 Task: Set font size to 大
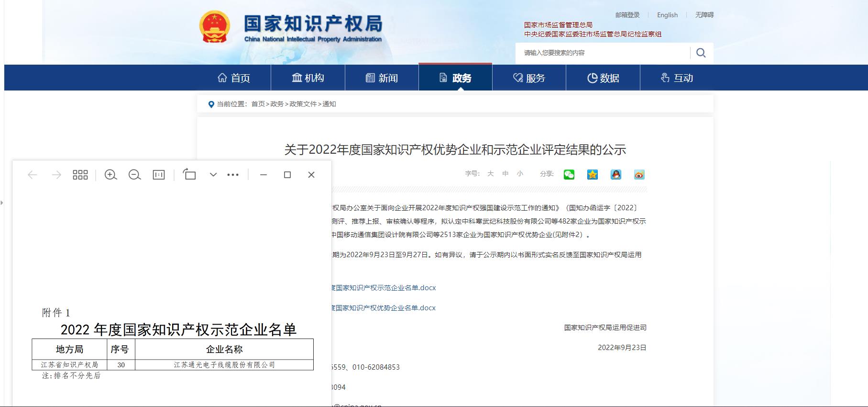click(x=490, y=174)
